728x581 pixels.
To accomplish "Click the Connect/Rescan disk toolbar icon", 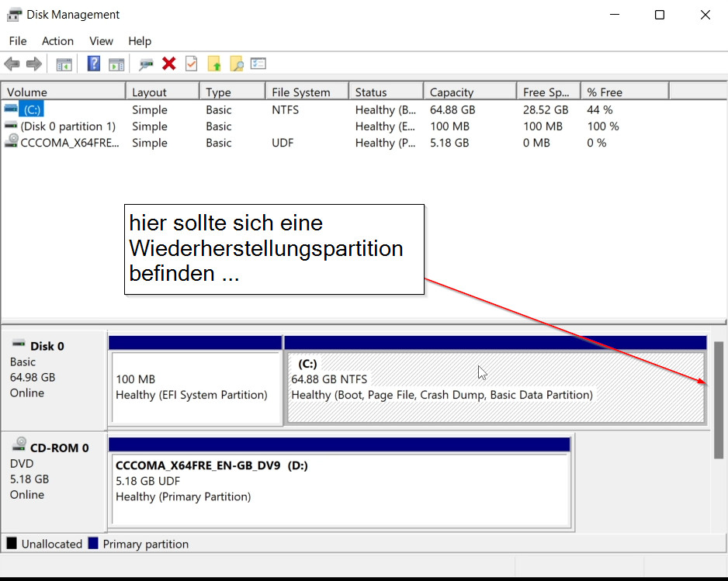I will (x=146, y=64).
